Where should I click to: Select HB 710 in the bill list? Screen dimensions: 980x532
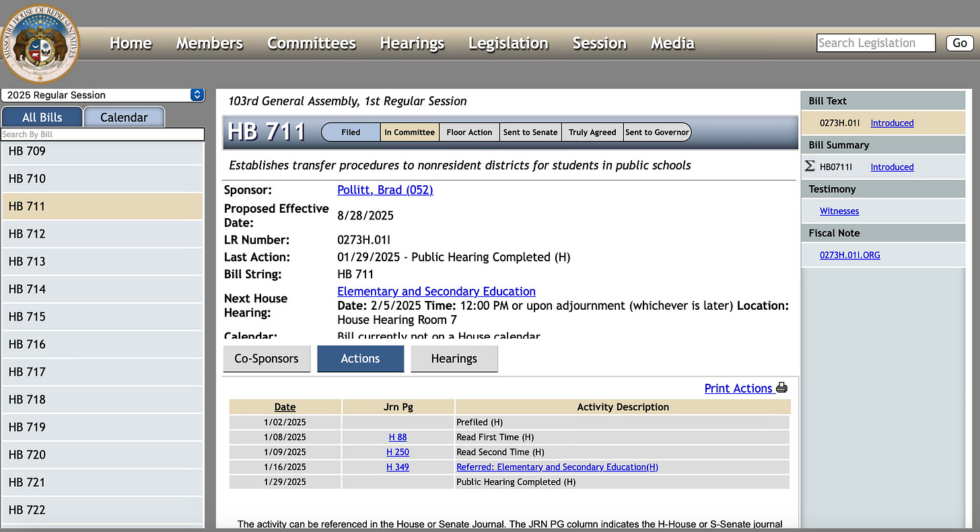click(x=102, y=179)
